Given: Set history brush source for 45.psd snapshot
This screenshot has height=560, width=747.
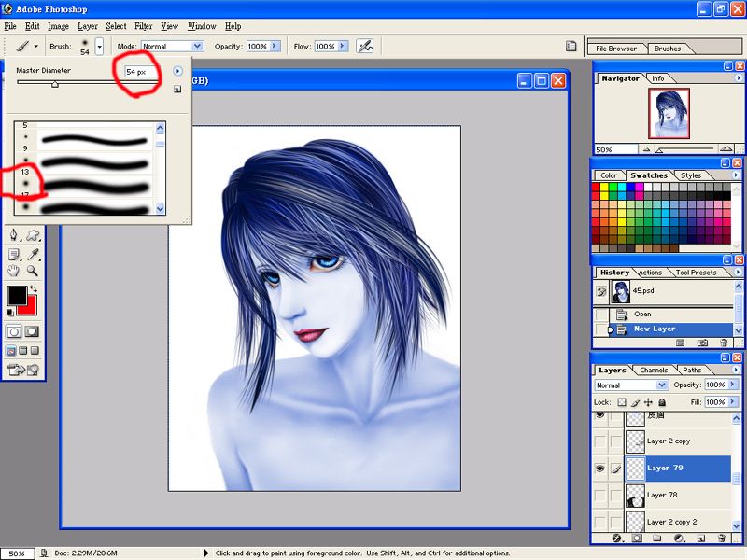Looking at the screenshot, I should (601, 291).
